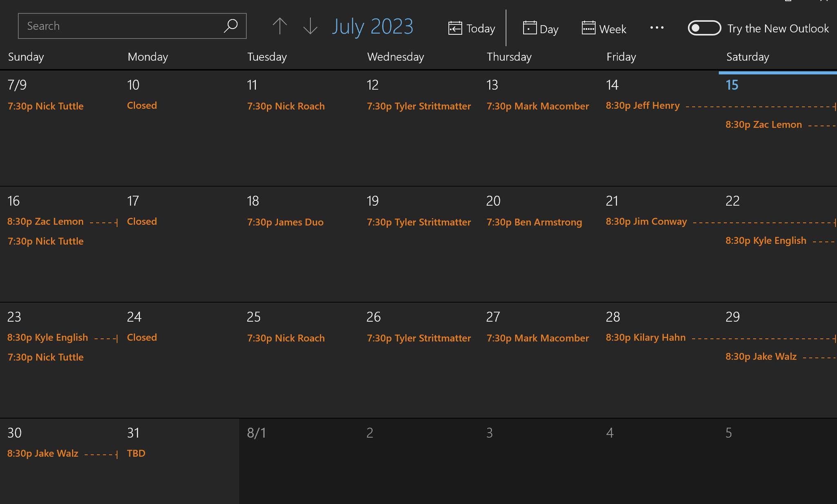This screenshot has width=837, height=504.
Task: Select the Closed entry on July 17
Action: click(142, 222)
